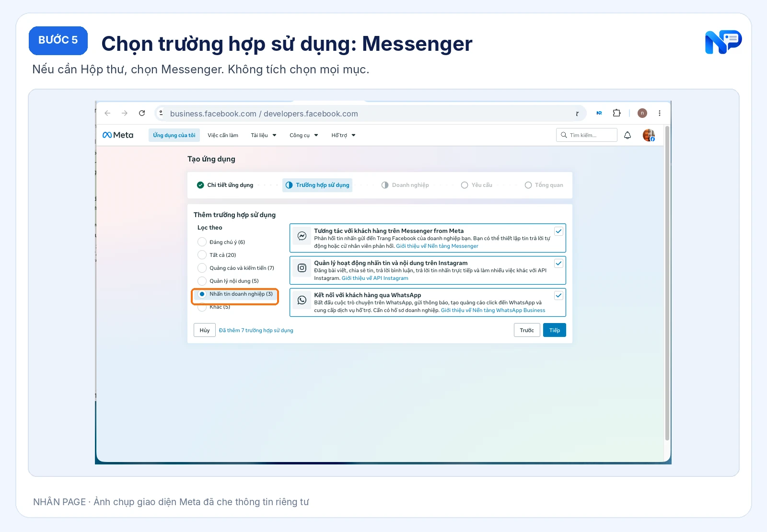This screenshot has height=532, width=767.
Task: Open the browser three-dot menu
Action: (660, 113)
